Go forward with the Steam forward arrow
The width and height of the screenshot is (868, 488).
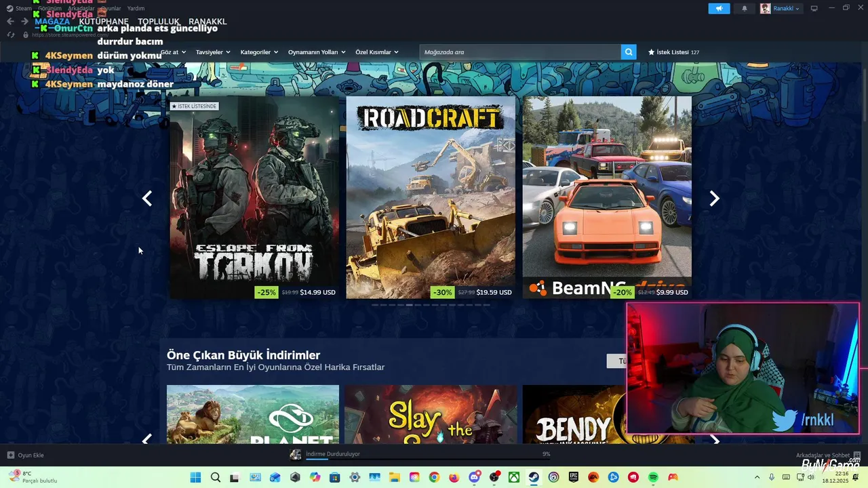24,21
